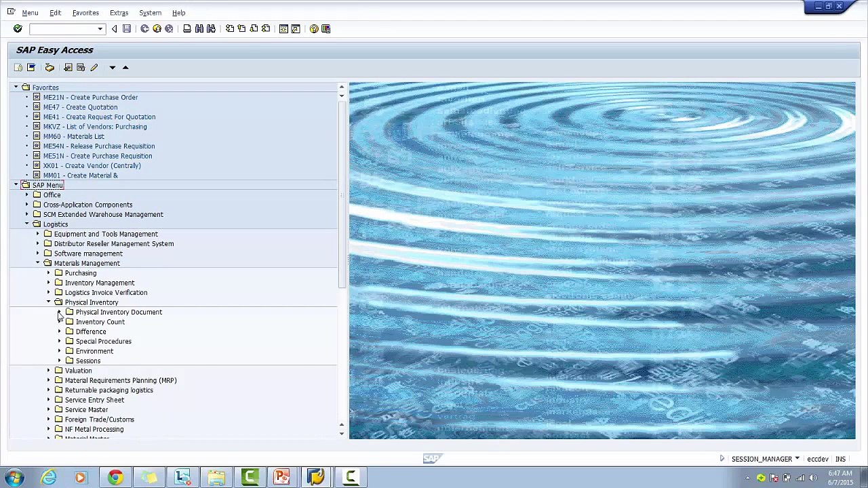Click the Add to Favorites icon
The height and width of the screenshot is (488, 868).
tap(68, 67)
